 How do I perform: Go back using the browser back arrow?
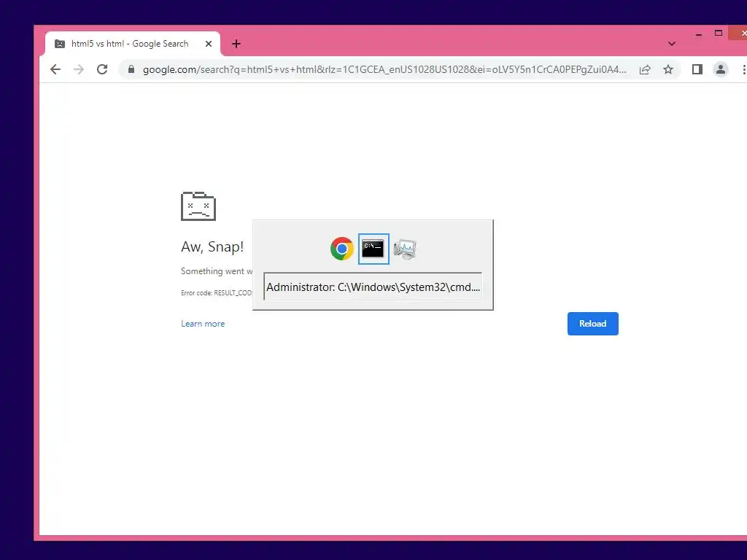tap(55, 69)
